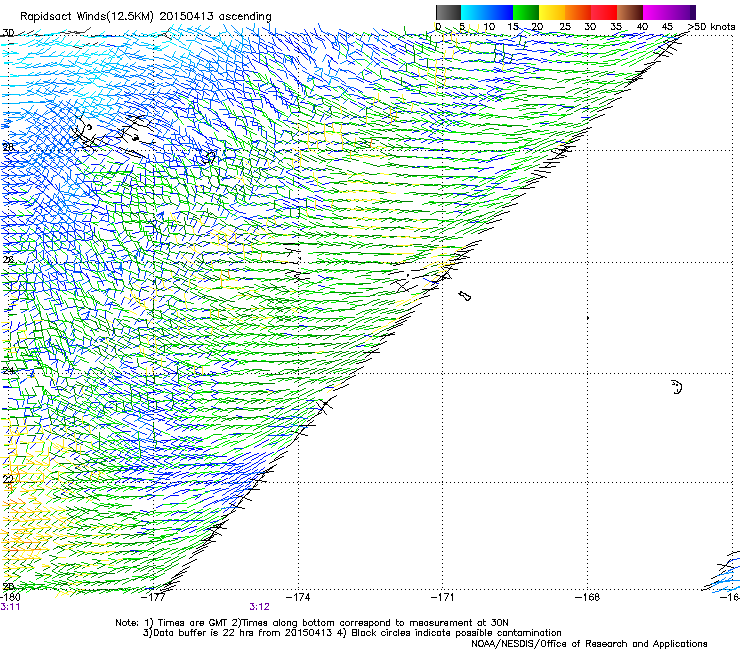
Task: Click the 'NOAA/NESDIS/Office of Research and Applications' credit
Action: click(589, 644)
